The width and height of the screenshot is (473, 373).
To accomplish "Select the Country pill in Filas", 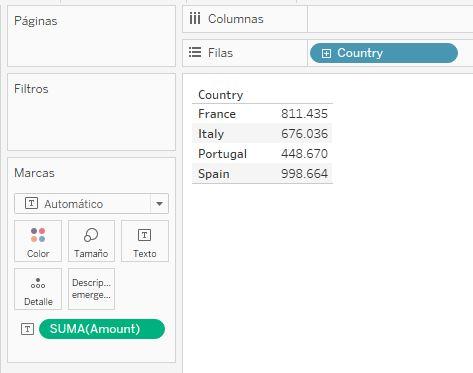I will point(384,53).
